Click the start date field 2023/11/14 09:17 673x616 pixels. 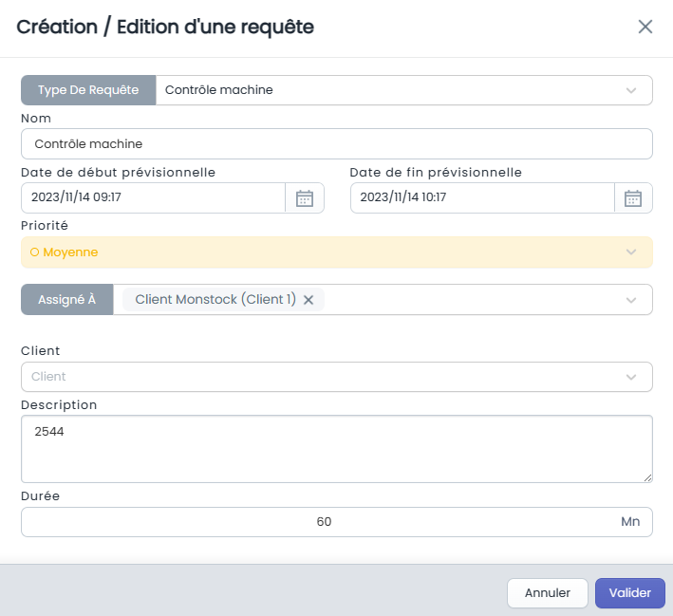pyautogui.click(x=153, y=197)
